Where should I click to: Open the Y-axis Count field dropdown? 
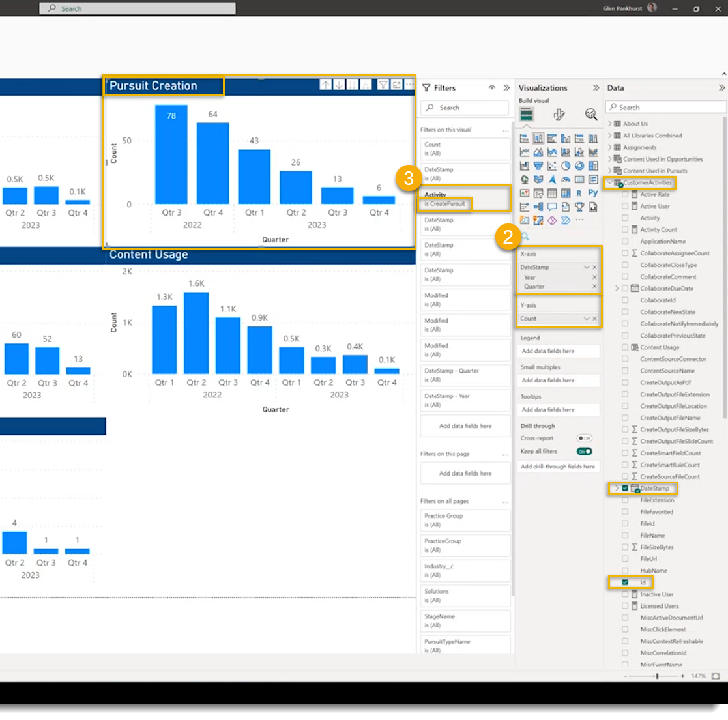tap(587, 319)
